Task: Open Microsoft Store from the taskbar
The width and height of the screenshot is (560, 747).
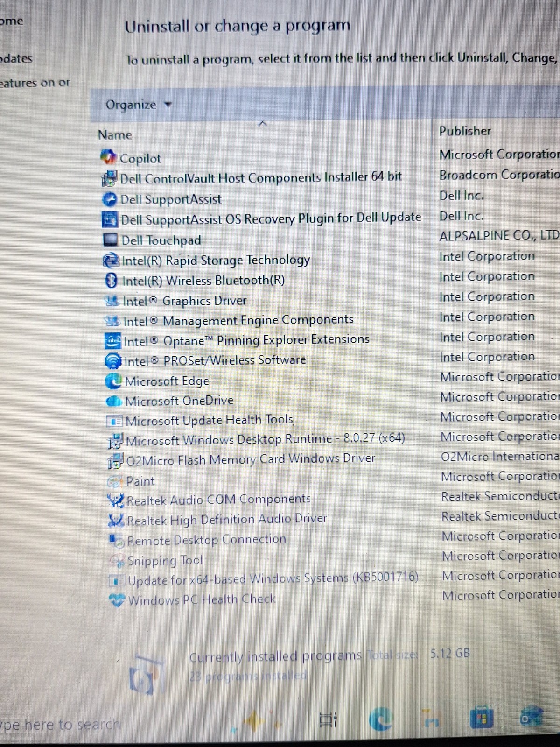Action: click(481, 718)
